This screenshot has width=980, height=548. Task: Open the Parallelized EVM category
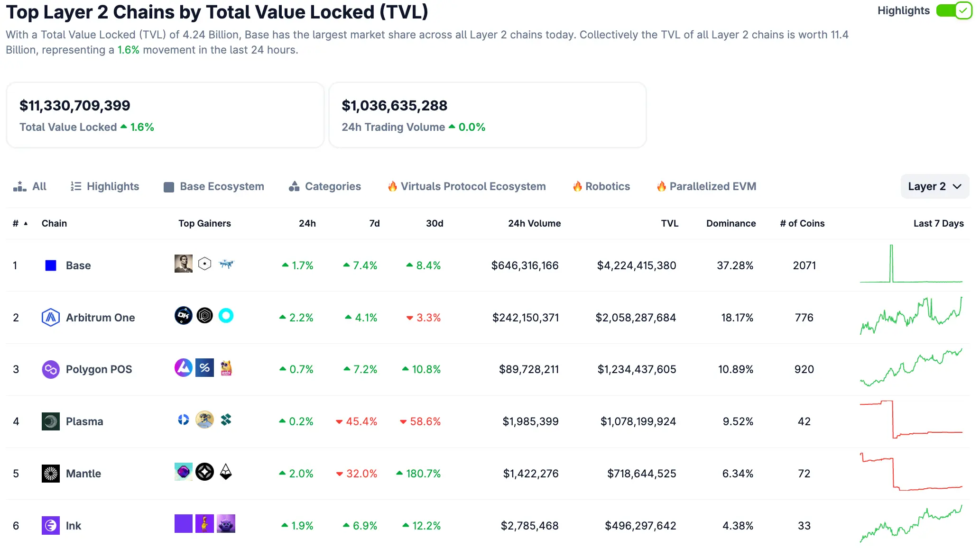point(707,187)
